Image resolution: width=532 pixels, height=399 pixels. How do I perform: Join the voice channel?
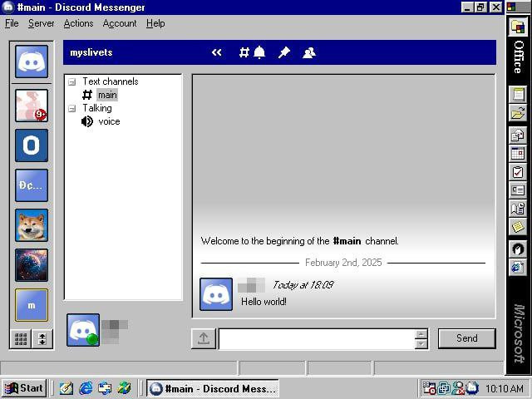(x=109, y=121)
